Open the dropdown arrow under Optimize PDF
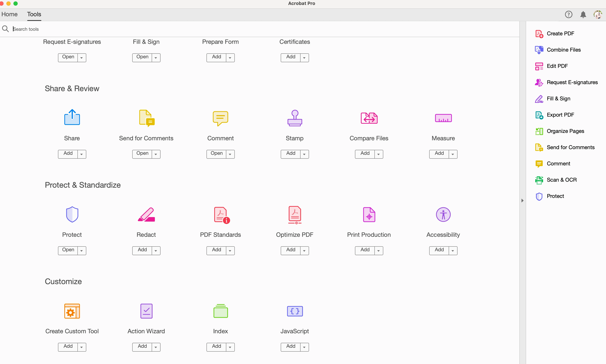Image resolution: width=606 pixels, height=364 pixels. (x=304, y=251)
